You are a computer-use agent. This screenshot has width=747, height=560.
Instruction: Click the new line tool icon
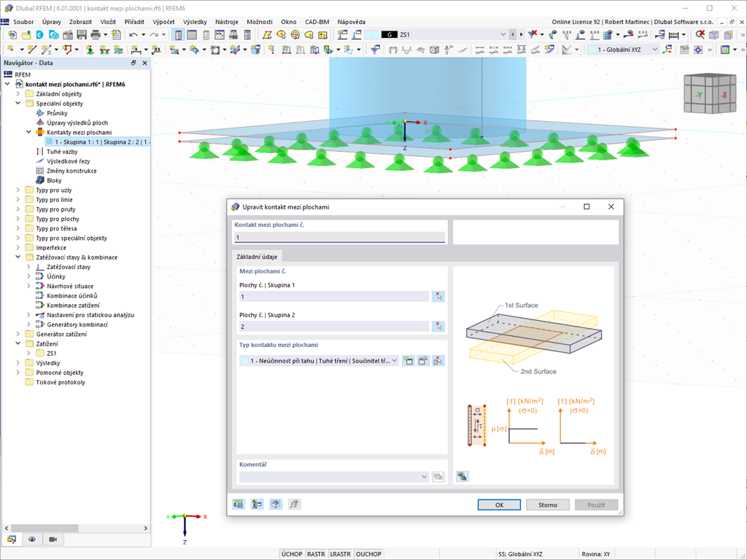click(x=32, y=50)
